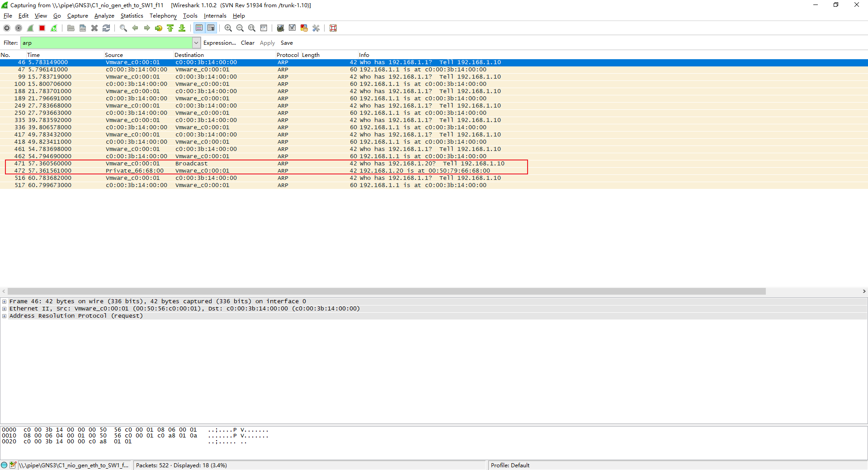
Task: Sort packets by Protocol column header
Action: pyautogui.click(x=288, y=55)
